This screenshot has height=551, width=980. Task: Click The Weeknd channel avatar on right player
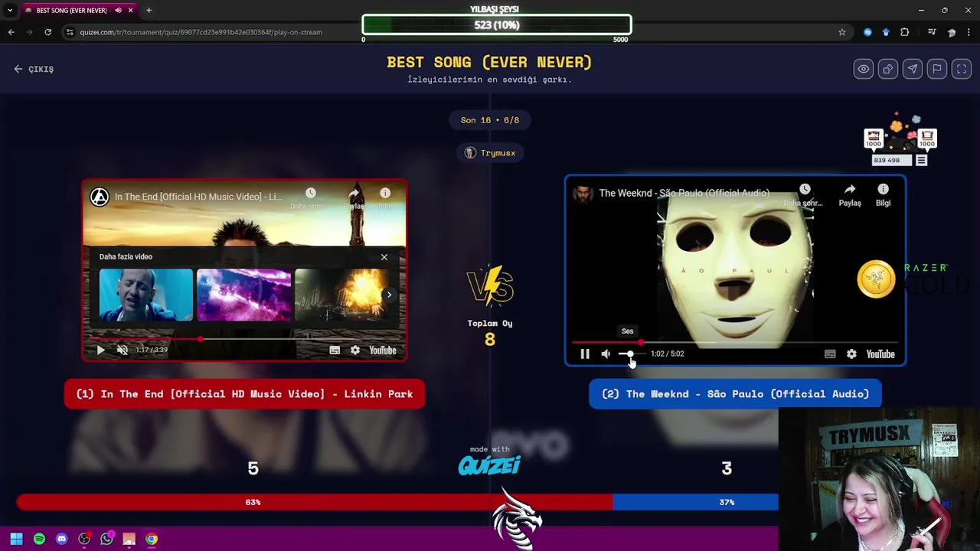coord(583,194)
